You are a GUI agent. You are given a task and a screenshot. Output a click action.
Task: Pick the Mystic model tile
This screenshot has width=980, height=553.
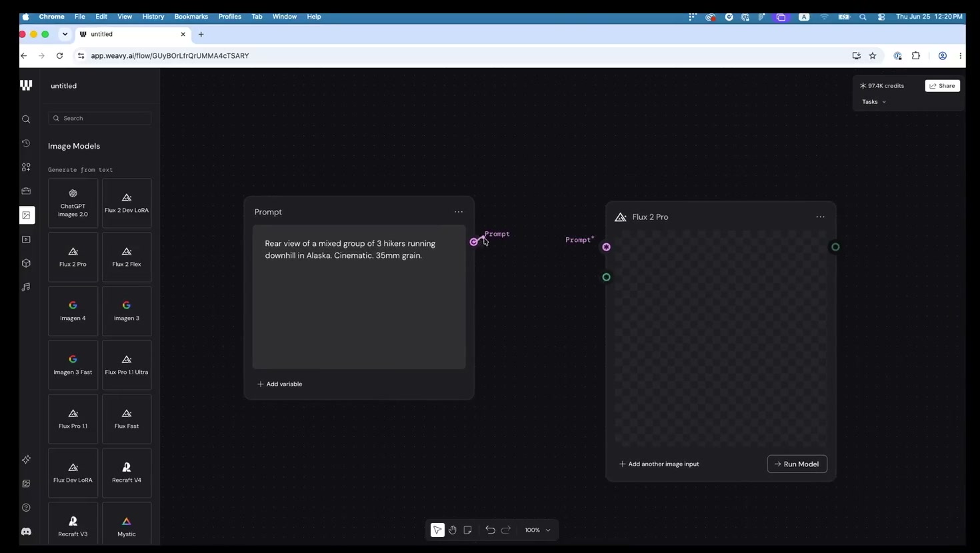tap(127, 526)
